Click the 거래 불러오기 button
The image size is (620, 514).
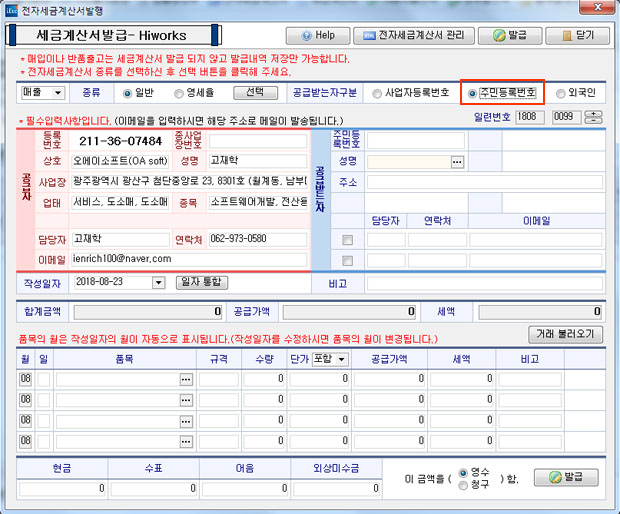pos(566,333)
